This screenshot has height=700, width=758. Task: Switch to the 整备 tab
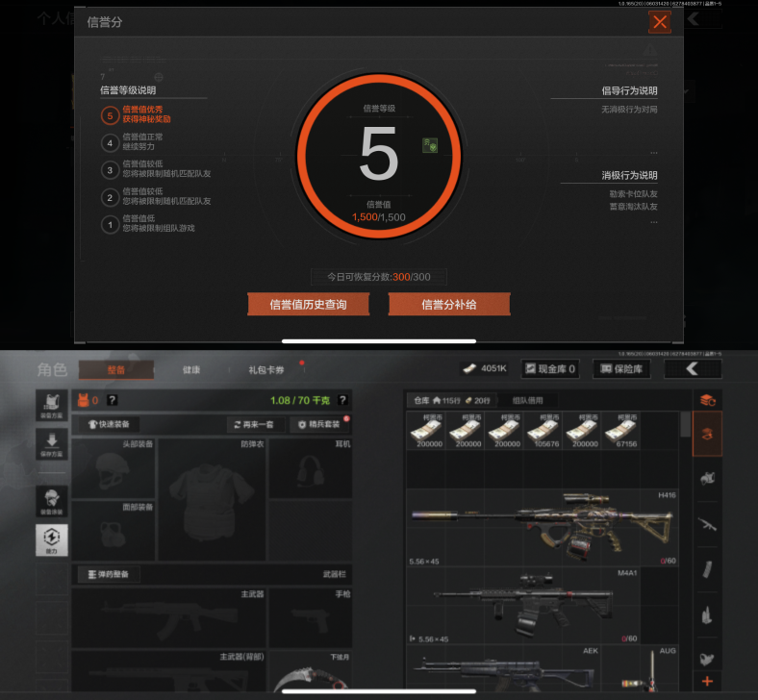tap(116, 369)
